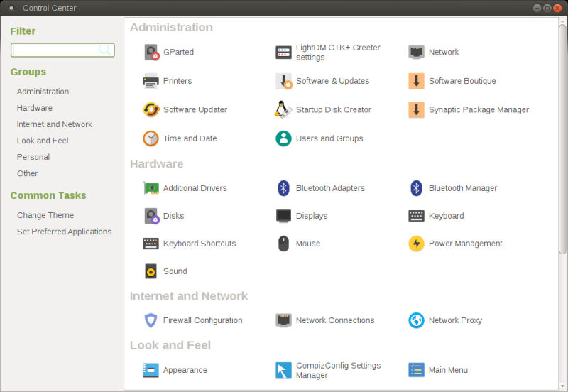Select Administration group in sidebar
This screenshot has width=568, height=392.
(43, 92)
